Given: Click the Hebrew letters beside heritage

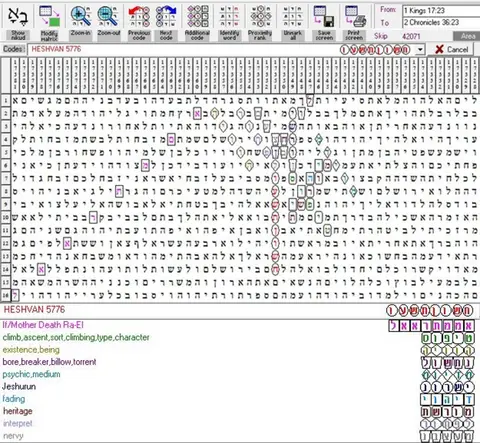Looking at the screenshot, I should 447,412.
